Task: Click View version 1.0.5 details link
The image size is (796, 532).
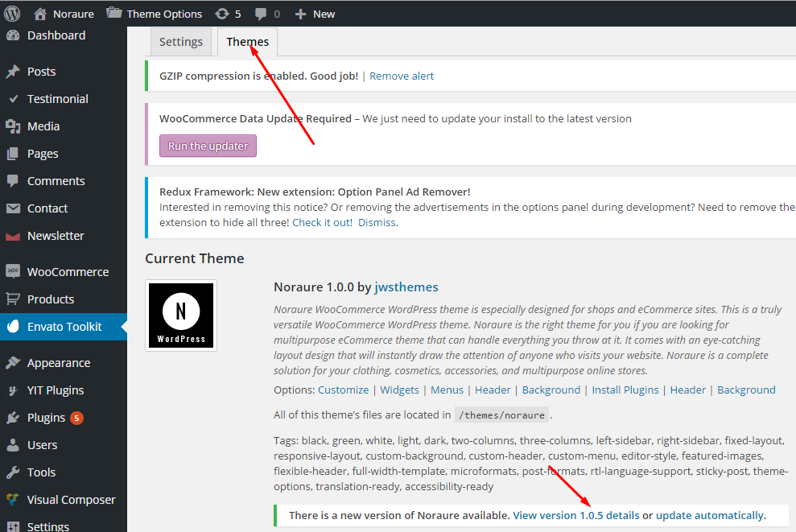Action: pyautogui.click(x=576, y=515)
